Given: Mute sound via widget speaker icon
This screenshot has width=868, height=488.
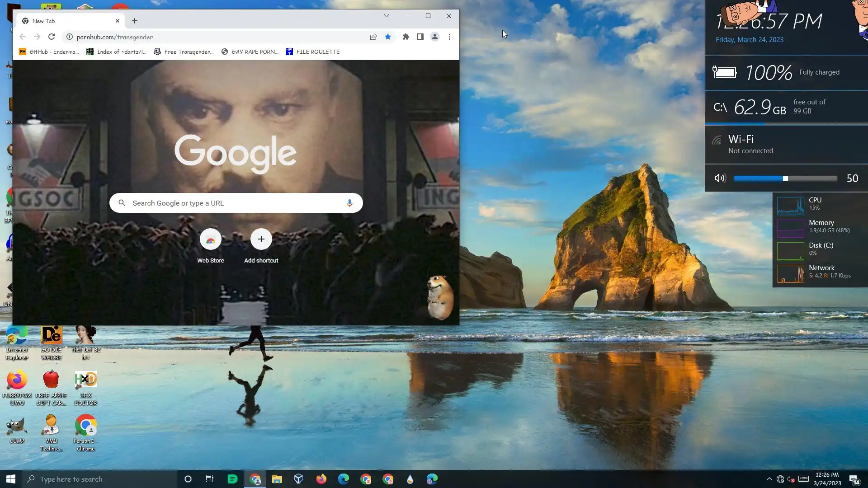Looking at the screenshot, I should pyautogui.click(x=720, y=178).
